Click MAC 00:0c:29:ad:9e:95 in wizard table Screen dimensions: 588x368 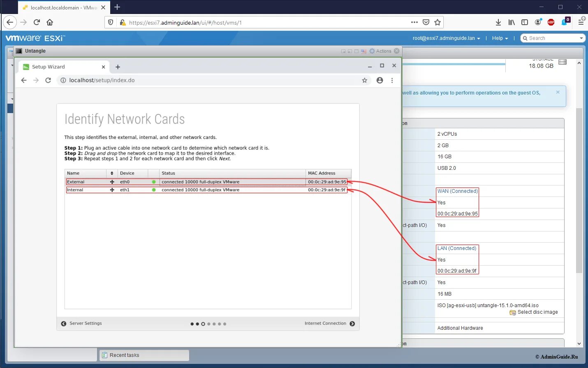[x=327, y=182]
